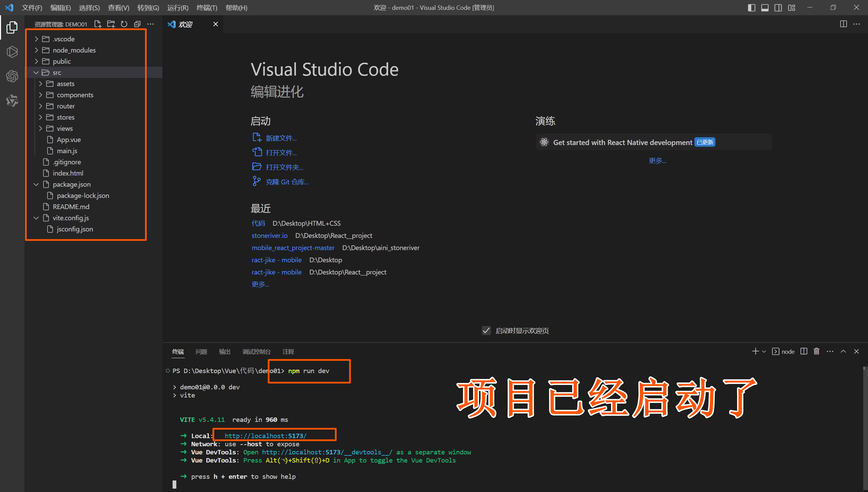Open editor more actions menu
The image size is (868, 492).
click(856, 24)
